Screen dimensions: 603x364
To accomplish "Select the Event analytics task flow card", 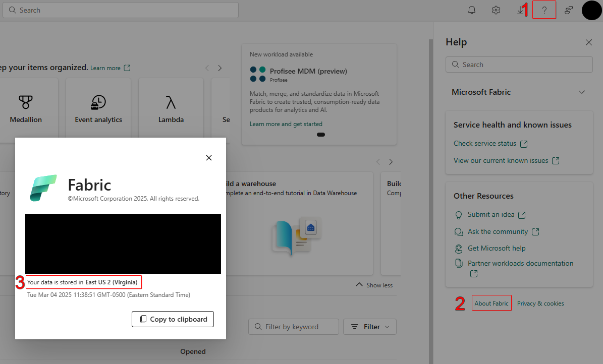I will pyautogui.click(x=98, y=108).
